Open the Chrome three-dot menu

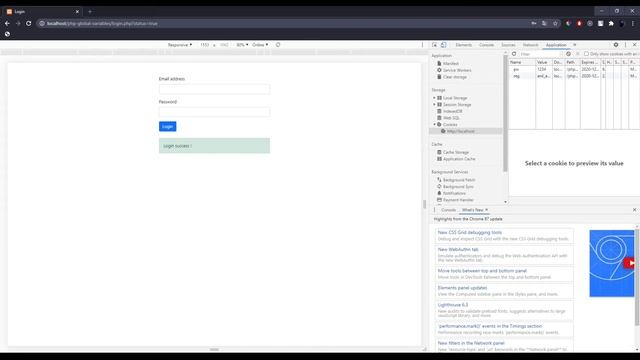click(x=633, y=23)
